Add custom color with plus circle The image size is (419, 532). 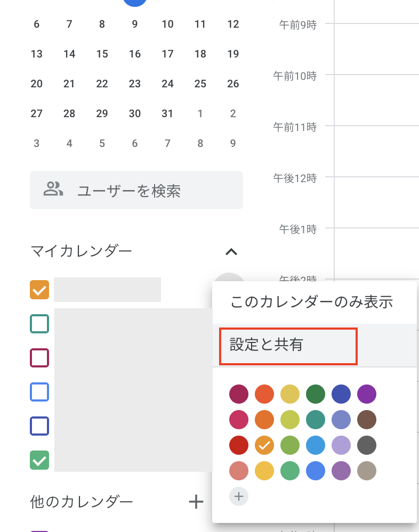(x=239, y=496)
